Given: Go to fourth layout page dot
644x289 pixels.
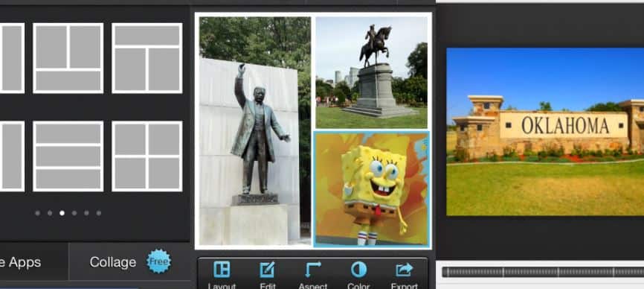Looking at the screenshot, I should (x=74, y=213).
